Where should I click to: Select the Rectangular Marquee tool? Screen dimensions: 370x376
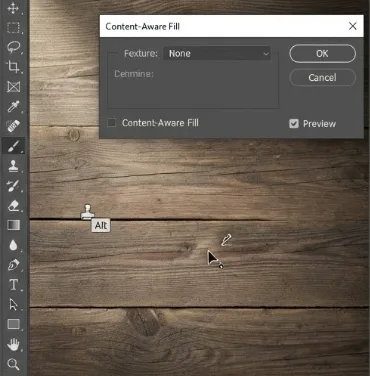coord(13,28)
